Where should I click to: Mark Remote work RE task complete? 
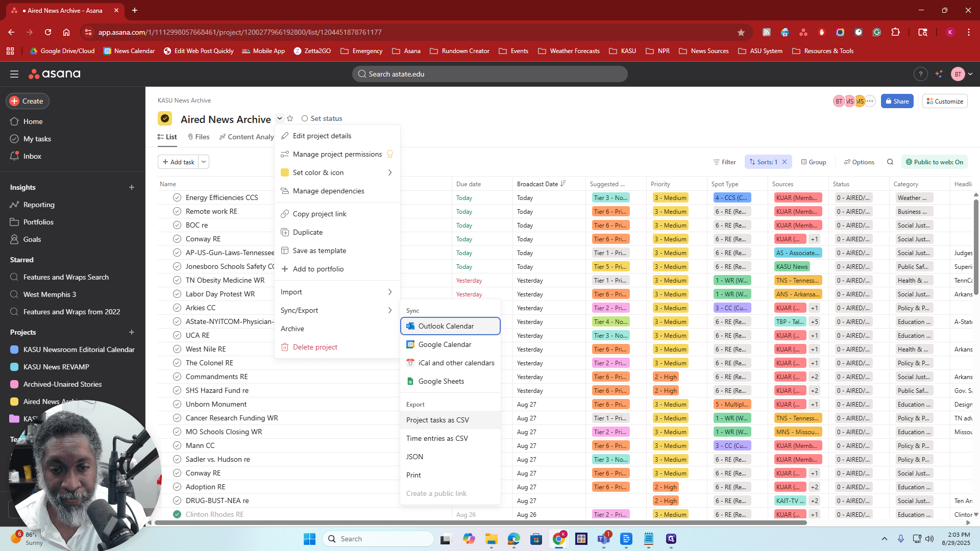177,211
